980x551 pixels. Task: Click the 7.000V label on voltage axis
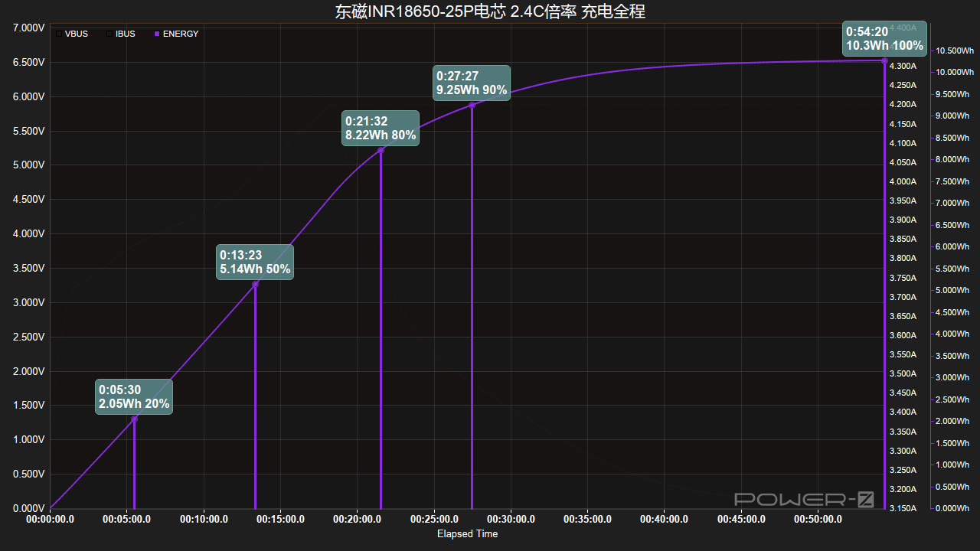point(29,28)
